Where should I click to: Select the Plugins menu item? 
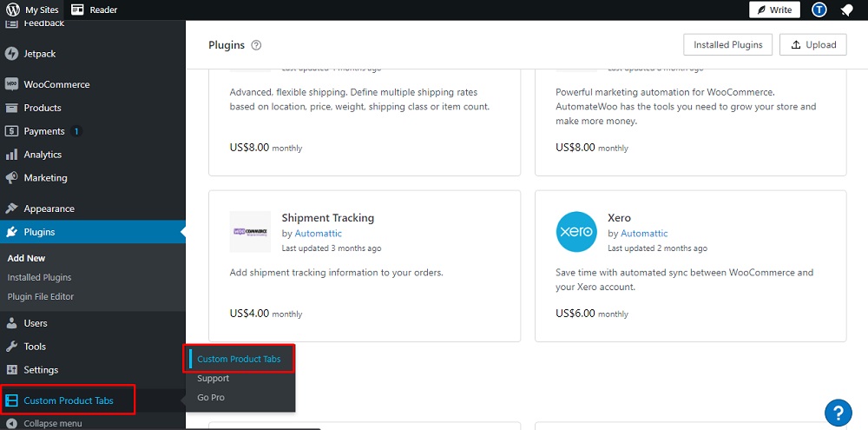pyautogui.click(x=93, y=232)
